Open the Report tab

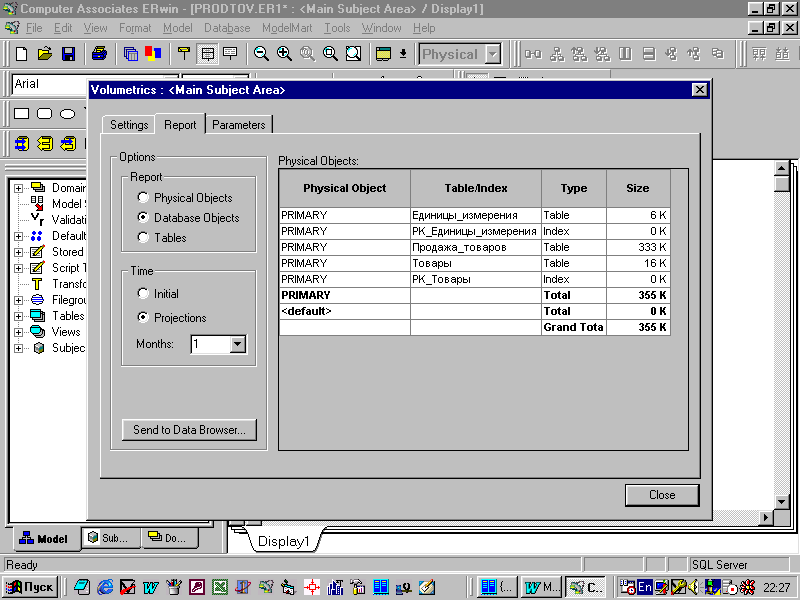[x=180, y=124]
